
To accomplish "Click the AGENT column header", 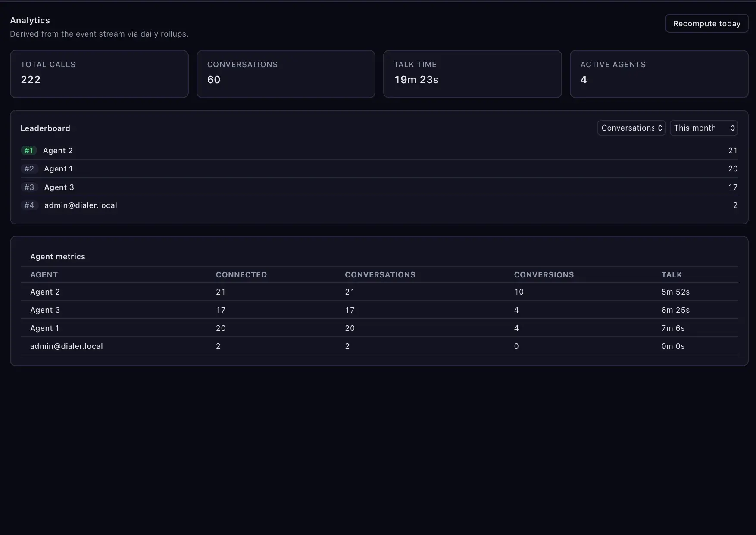I will point(44,275).
